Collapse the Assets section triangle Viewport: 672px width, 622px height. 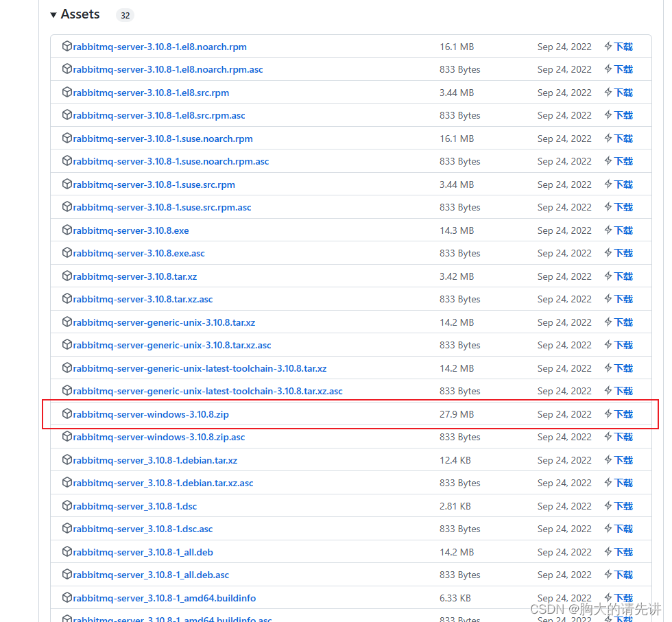click(53, 15)
